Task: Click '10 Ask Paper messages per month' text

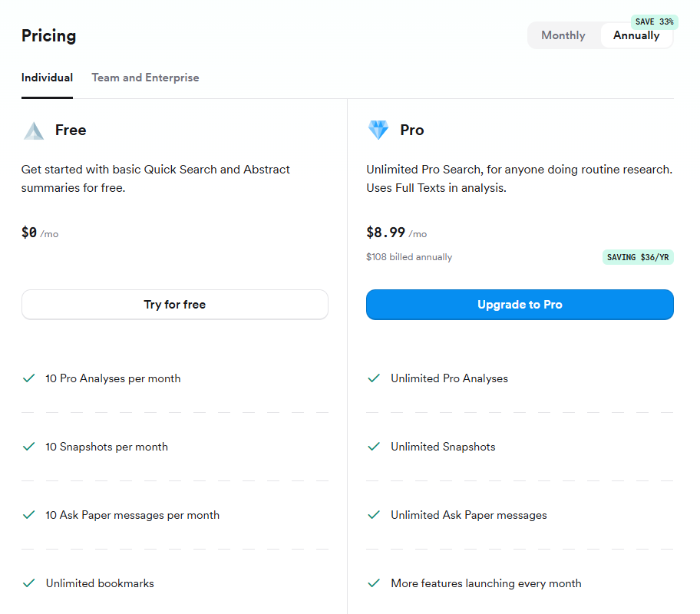Action: coord(133,515)
